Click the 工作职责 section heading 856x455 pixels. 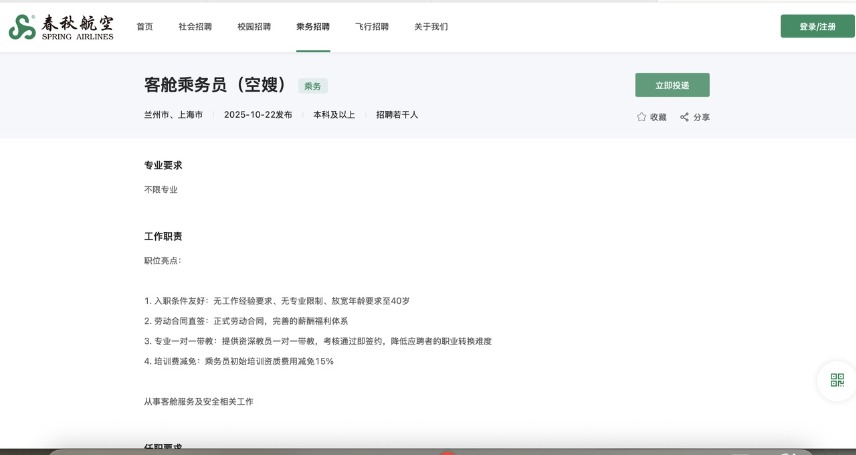[x=163, y=236]
